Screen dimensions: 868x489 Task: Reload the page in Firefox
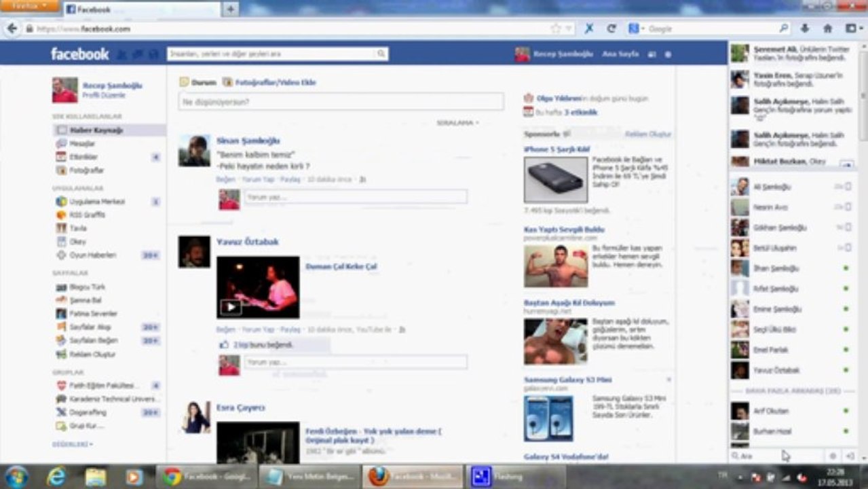(x=611, y=29)
